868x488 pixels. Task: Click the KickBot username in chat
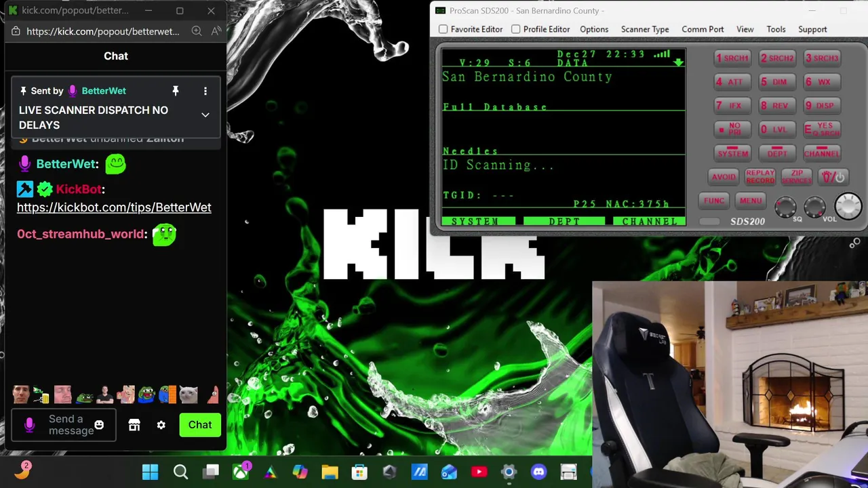(x=80, y=189)
